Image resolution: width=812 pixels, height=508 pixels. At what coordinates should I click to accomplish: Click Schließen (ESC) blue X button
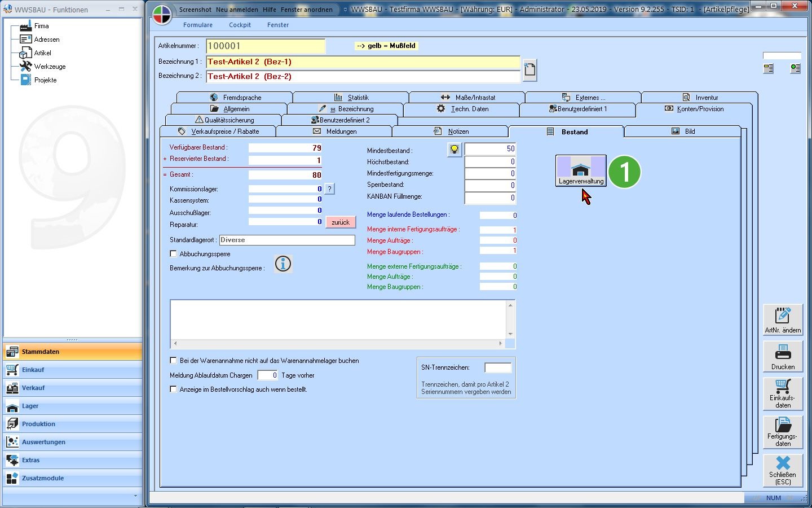783,470
